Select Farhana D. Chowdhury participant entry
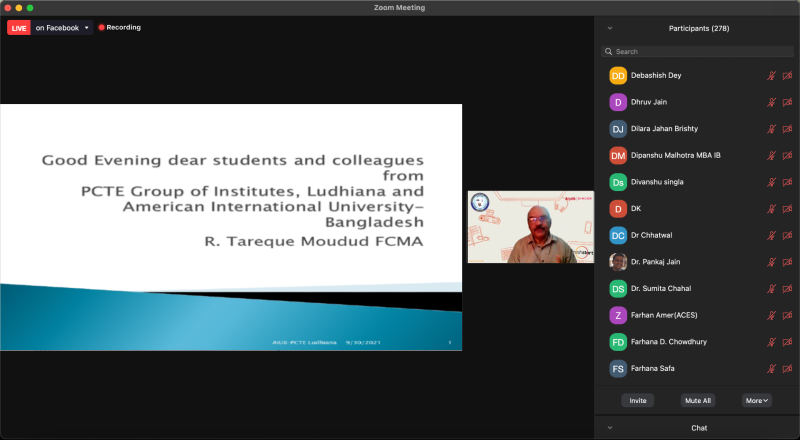 pos(667,342)
